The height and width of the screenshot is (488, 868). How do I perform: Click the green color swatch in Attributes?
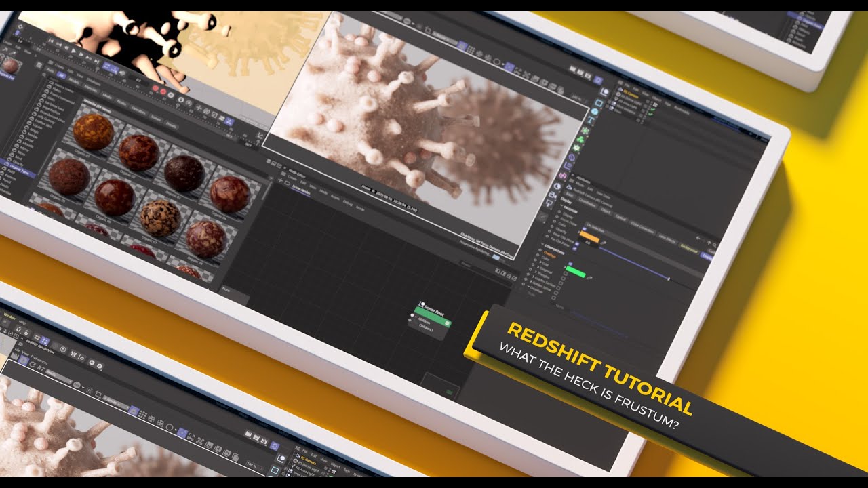(x=575, y=272)
